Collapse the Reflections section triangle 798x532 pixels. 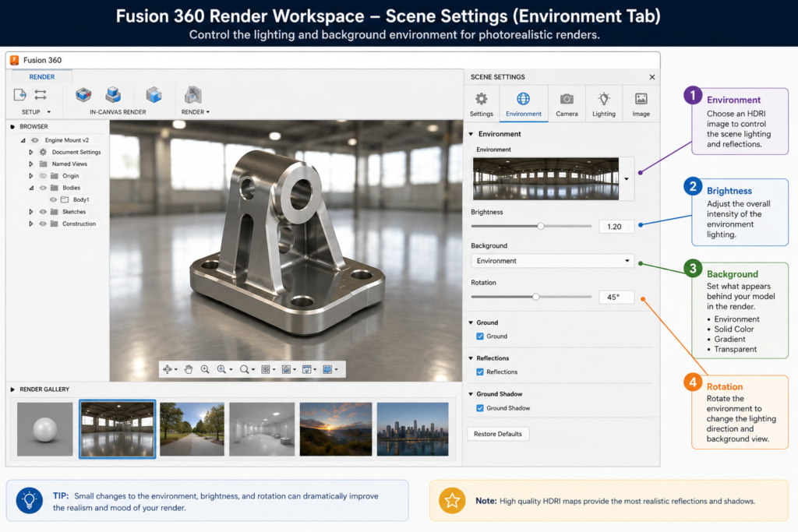click(x=471, y=358)
